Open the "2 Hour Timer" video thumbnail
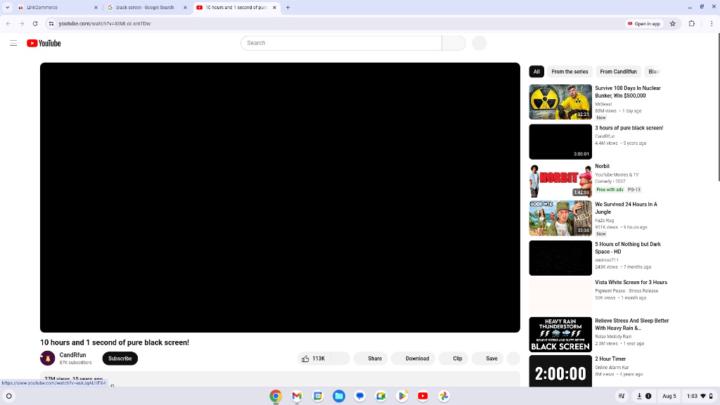Image resolution: width=720 pixels, height=405 pixels. pyautogui.click(x=560, y=373)
